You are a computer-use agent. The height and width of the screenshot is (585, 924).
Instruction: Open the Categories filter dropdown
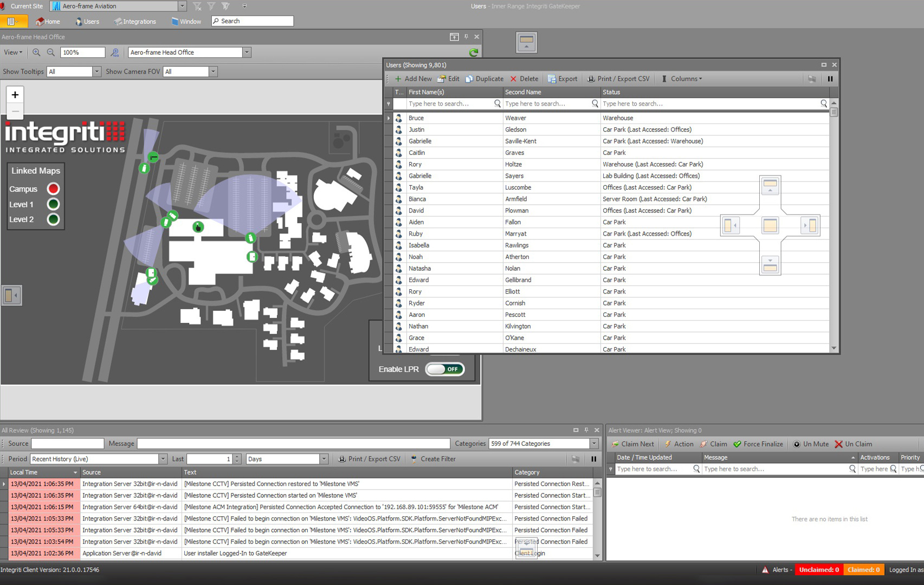[594, 444]
